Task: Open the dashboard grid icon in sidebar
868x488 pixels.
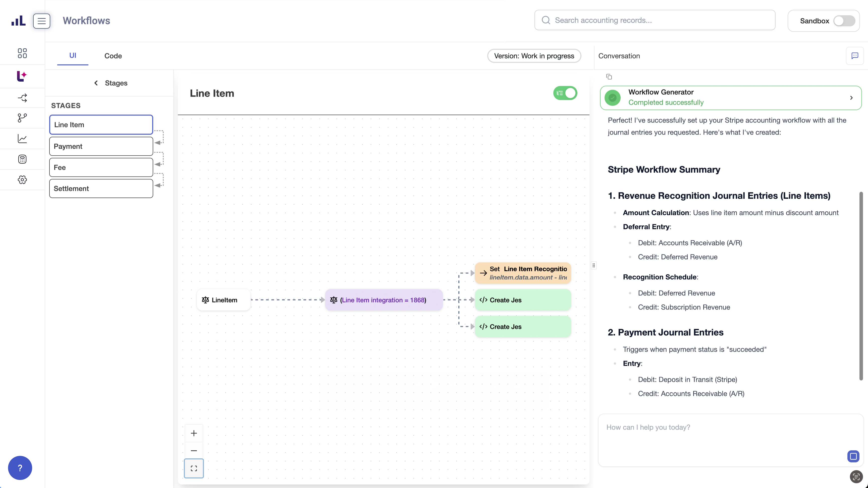Action: click(x=22, y=53)
